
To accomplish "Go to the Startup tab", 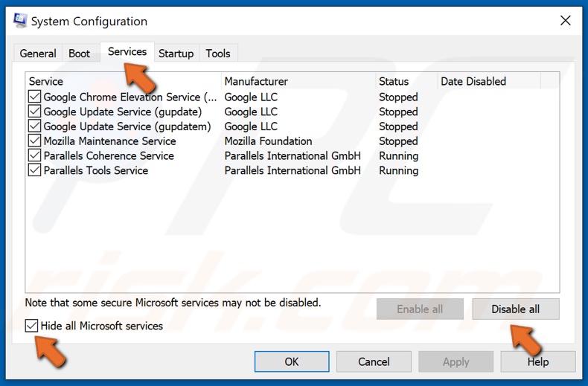I will [176, 54].
